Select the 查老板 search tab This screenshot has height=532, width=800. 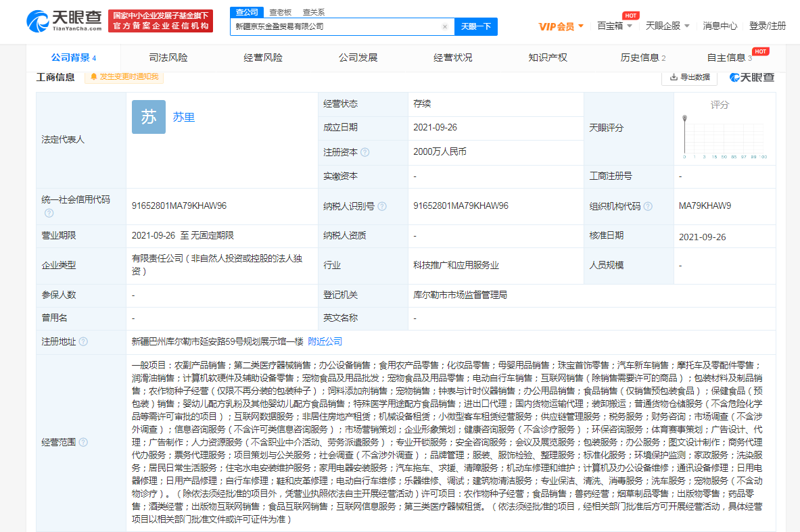280,12
